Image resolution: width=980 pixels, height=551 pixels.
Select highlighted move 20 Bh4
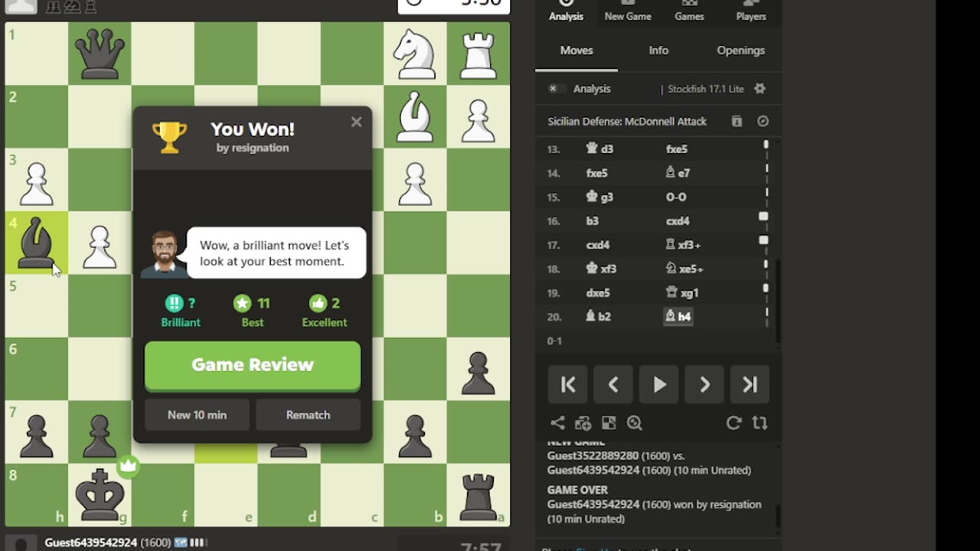tap(678, 317)
